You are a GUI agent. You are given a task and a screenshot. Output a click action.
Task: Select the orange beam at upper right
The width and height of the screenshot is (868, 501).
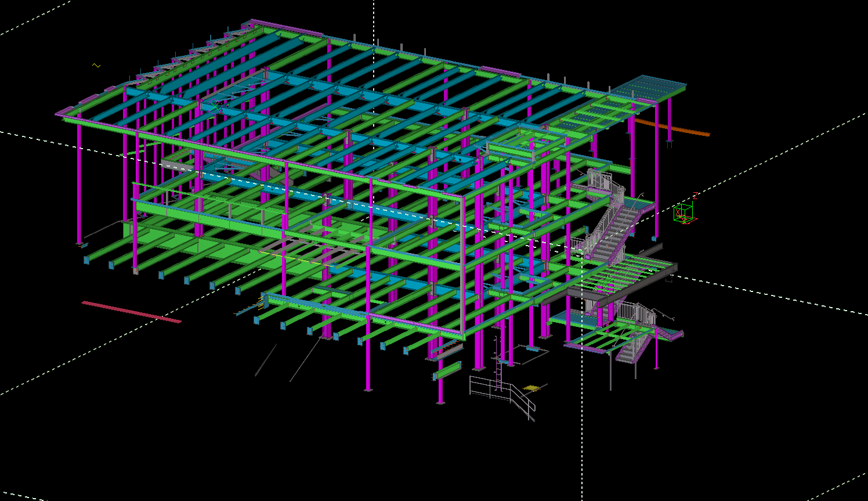(672, 127)
